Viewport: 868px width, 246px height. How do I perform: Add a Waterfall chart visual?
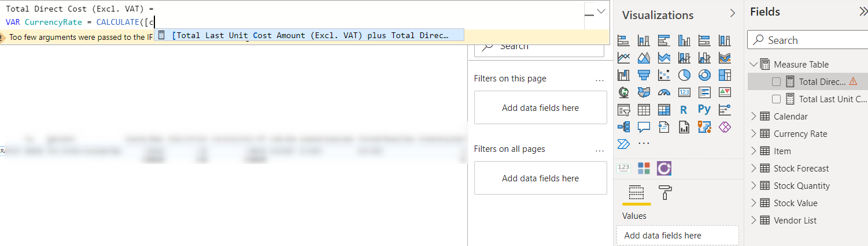[623, 75]
